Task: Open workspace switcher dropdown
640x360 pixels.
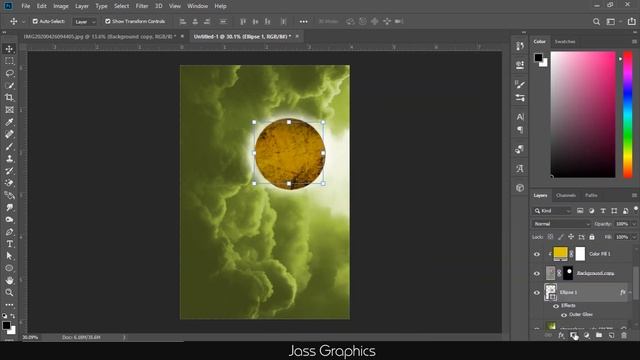Action: (x=613, y=22)
